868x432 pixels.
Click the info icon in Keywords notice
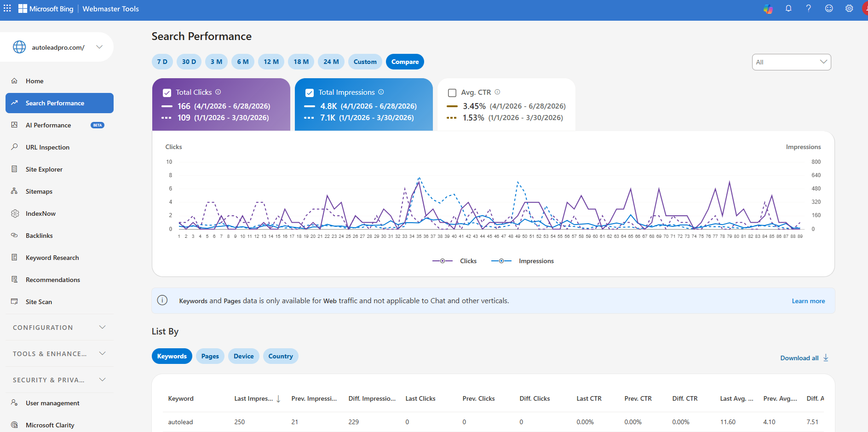pyautogui.click(x=162, y=300)
